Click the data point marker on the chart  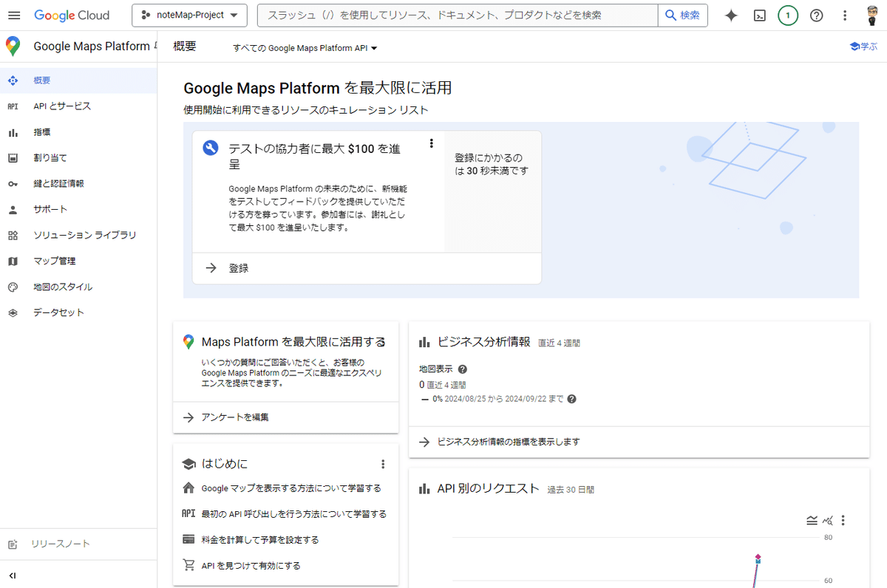(758, 558)
